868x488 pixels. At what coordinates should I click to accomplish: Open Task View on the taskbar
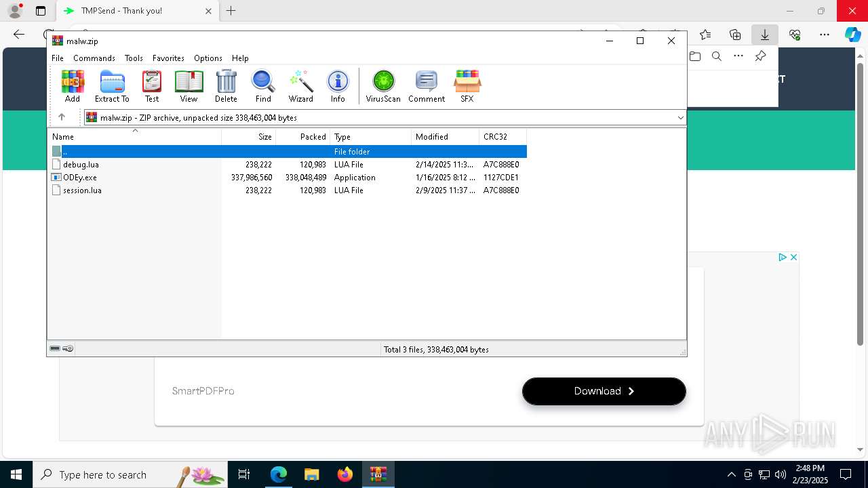pos(244,474)
